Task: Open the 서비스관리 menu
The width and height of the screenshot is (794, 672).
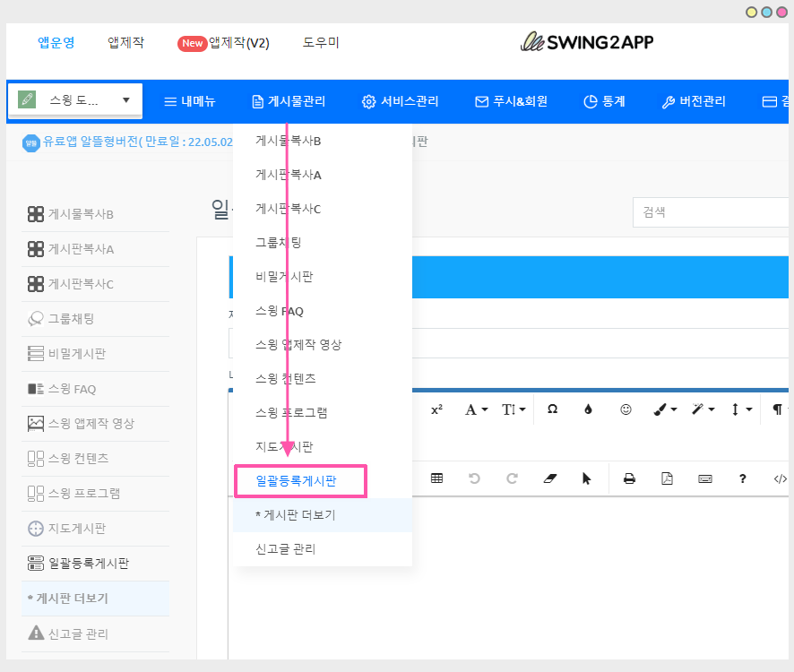Action: click(x=400, y=101)
